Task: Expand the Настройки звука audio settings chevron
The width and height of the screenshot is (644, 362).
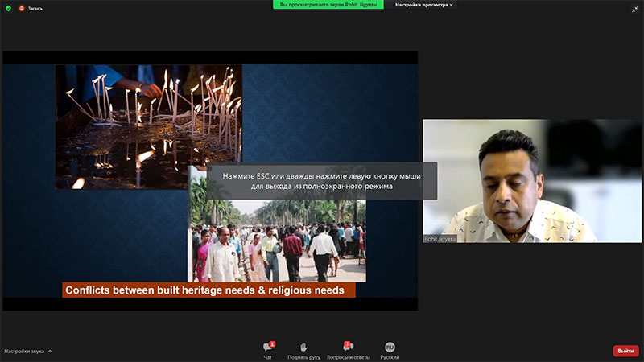Action: click(50, 352)
